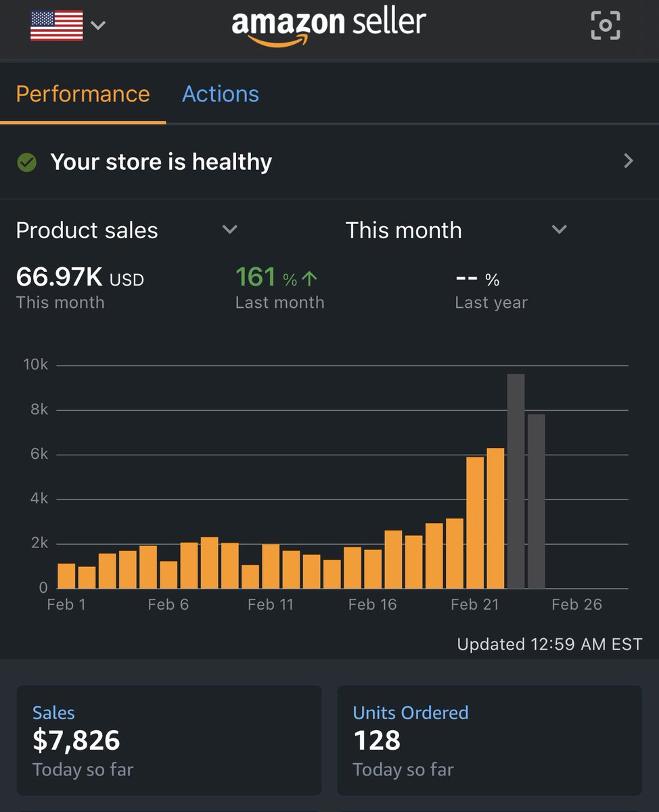Expand the country selector chevron
Viewport: 659px width, 812px height.
pos(98,26)
